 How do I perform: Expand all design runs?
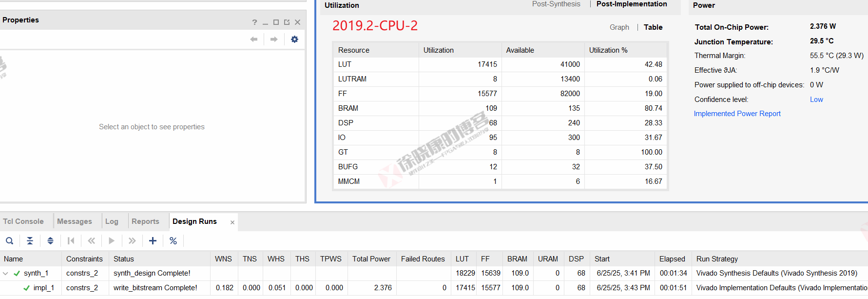[x=50, y=241]
